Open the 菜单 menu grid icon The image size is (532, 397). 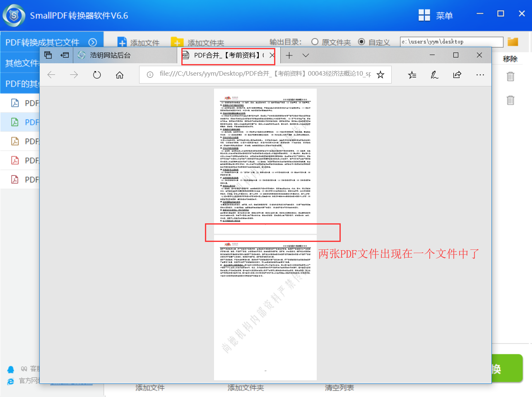(424, 15)
